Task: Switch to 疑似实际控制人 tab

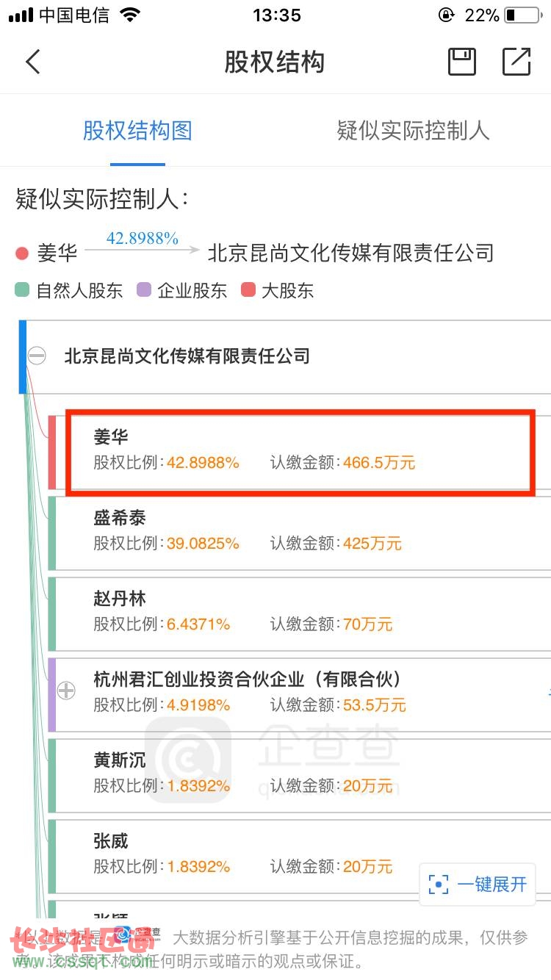Action: tap(413, 131)
